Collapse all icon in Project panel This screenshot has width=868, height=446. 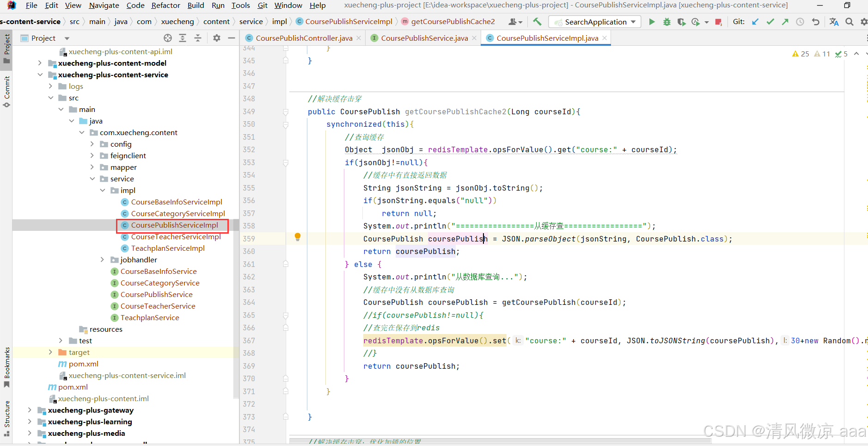click(198, 38)
